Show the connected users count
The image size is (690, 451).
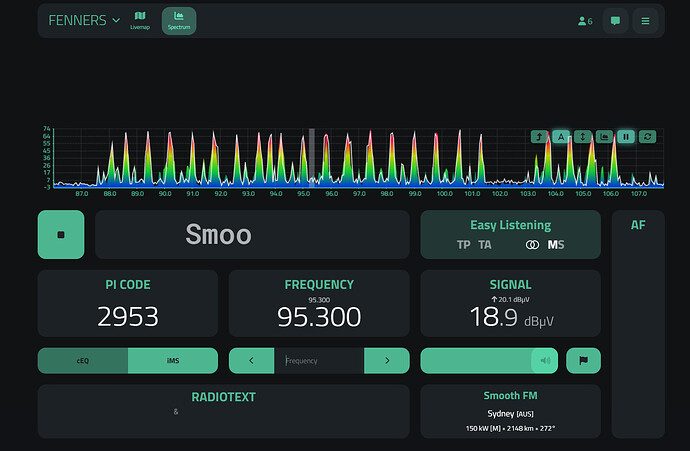pyautogui.click(x=585, y=21)
